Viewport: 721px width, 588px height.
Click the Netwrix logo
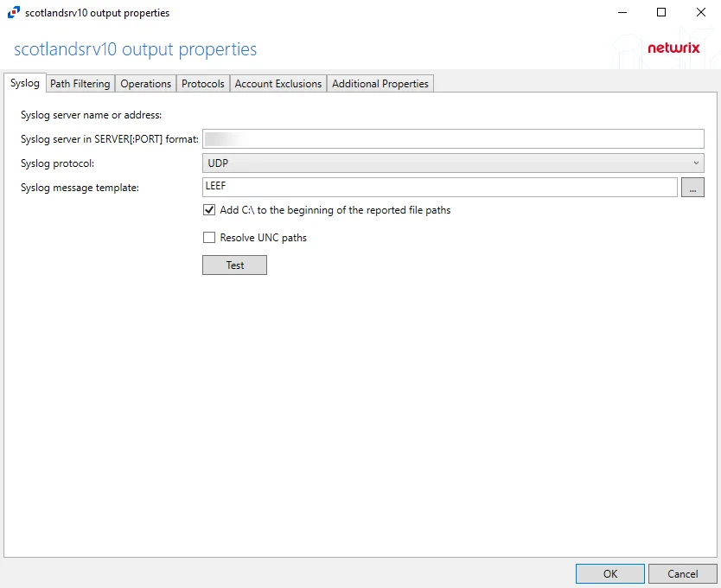coord(673,48)
